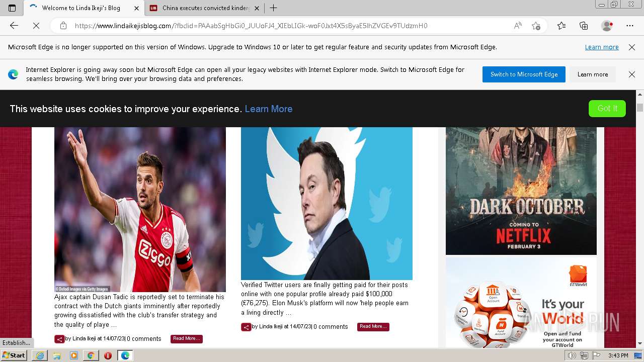Open network status tray icon
Screen dimensions: 644x362
tap(584, 355)
